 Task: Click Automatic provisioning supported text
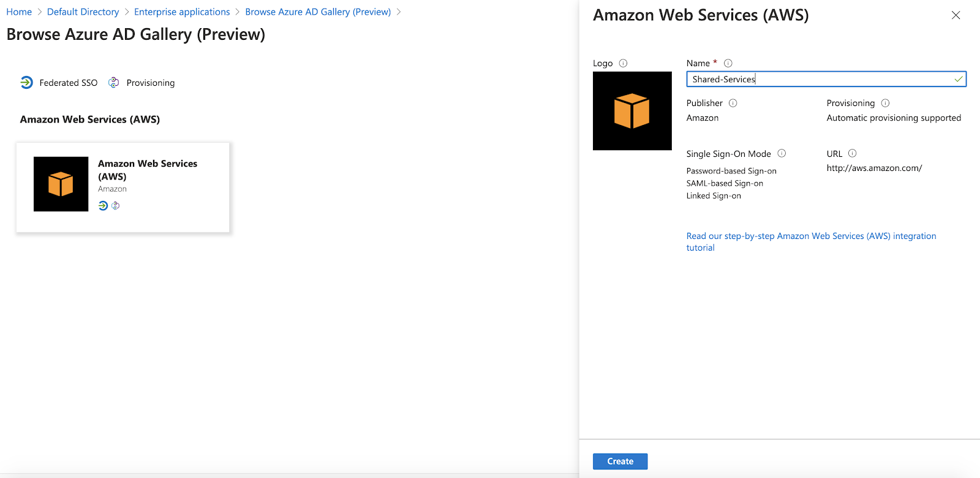[894, 118]
